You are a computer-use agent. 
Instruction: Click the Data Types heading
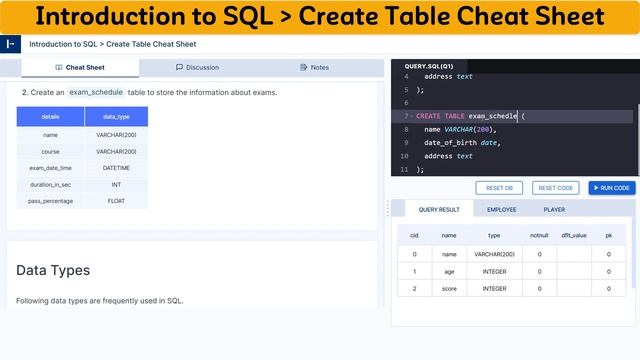(x=53, y=270)
